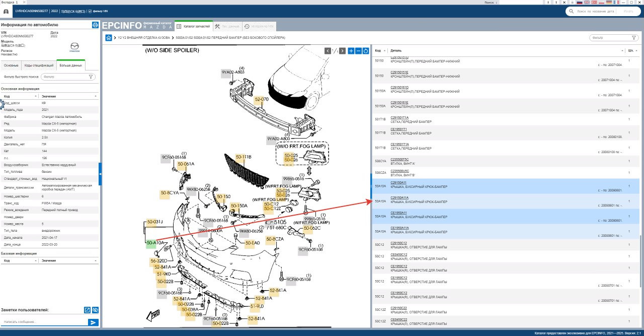Switch language with the UK flag
This screenshot has width=644, height=336.
pos(587,3)
